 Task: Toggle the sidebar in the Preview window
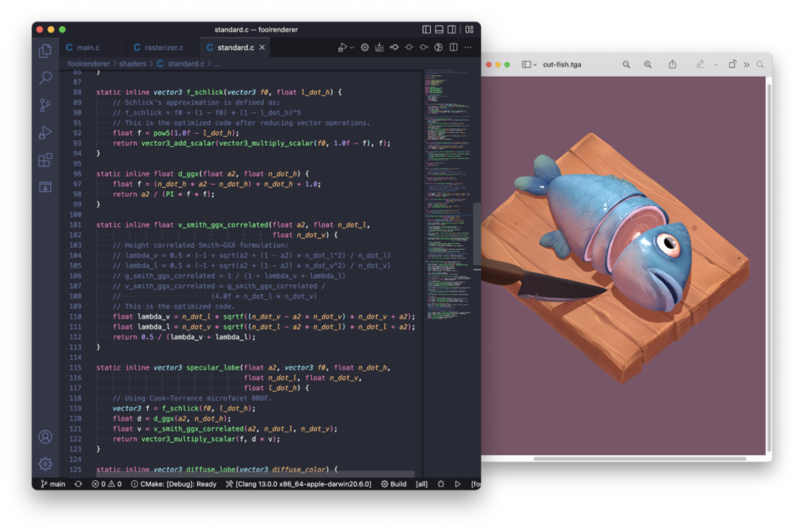coord(526,65)
